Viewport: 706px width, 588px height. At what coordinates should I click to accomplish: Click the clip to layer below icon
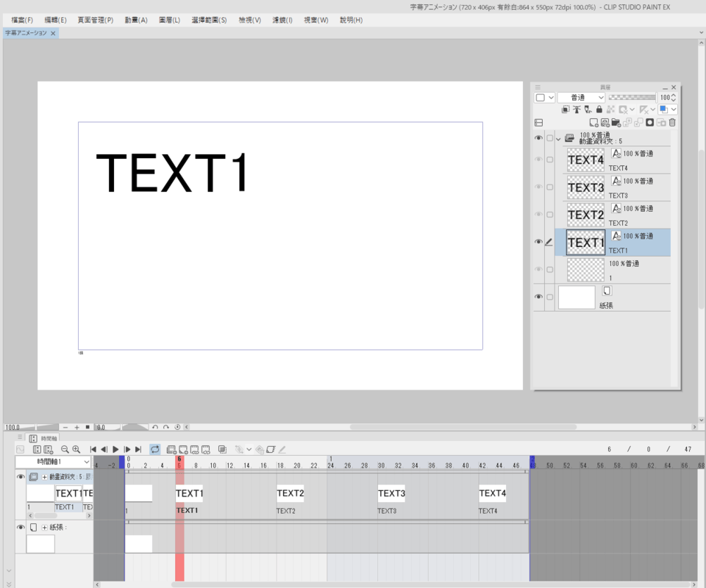tap(566, 110)
